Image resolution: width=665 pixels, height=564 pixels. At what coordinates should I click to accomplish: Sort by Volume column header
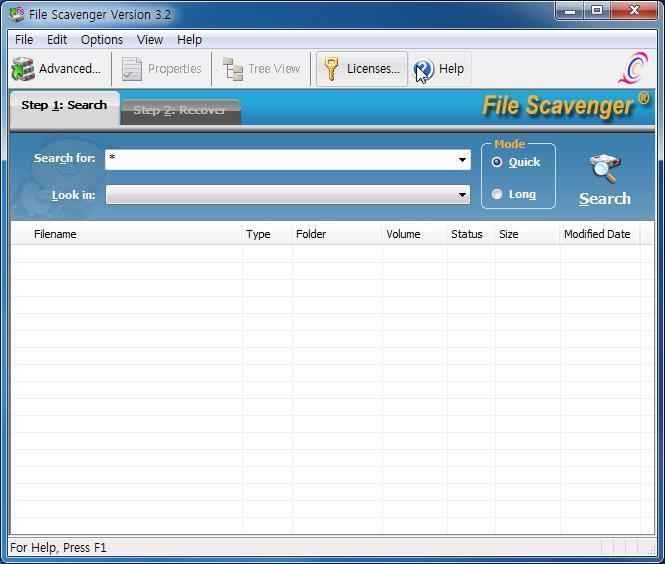(x=414, y=234)
